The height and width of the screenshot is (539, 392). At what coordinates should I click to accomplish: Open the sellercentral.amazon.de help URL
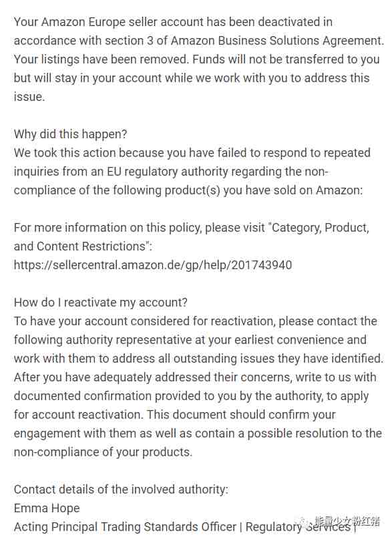point(153,265)
